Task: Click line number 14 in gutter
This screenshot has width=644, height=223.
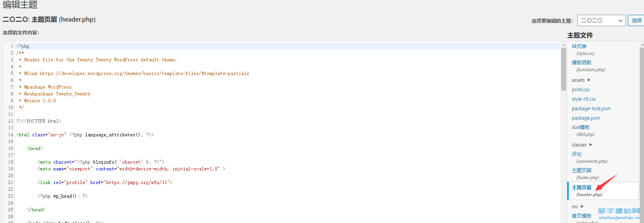Action: click(x=11, y=135)
